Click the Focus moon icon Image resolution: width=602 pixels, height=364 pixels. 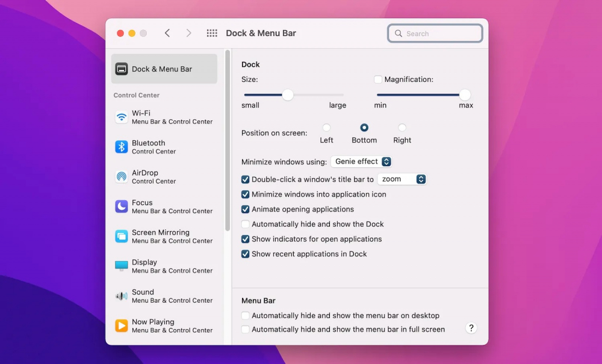pos(122,206)
